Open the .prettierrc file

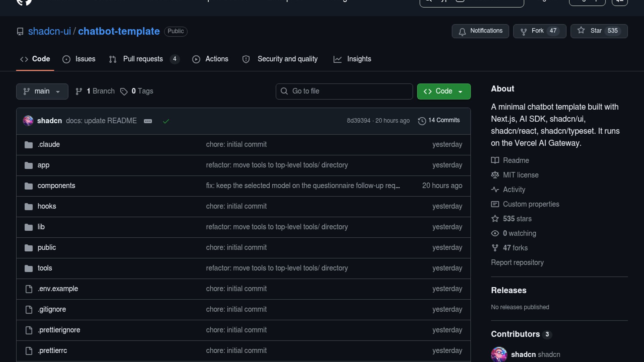click(52, 351)
